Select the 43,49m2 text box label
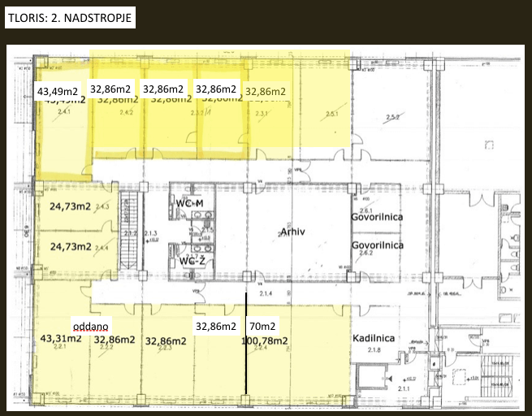The height and width of the screenshot is (416, 532). coord(58,90)
